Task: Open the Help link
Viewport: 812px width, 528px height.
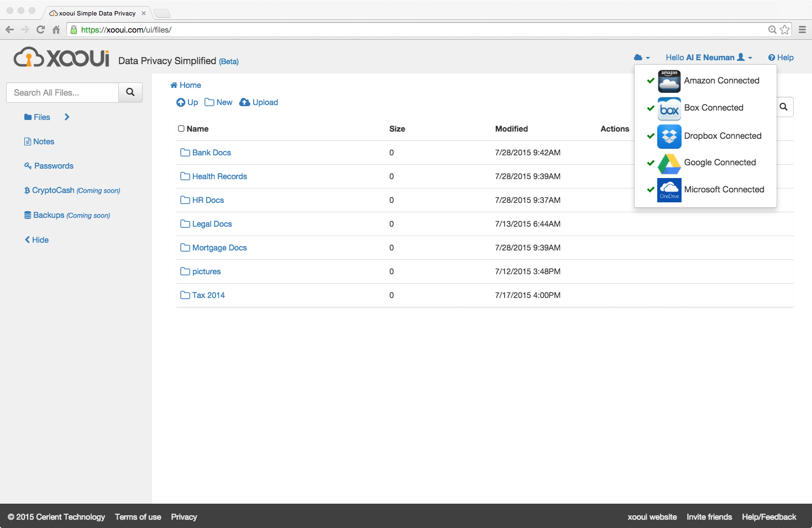Action: click(780, 57)
